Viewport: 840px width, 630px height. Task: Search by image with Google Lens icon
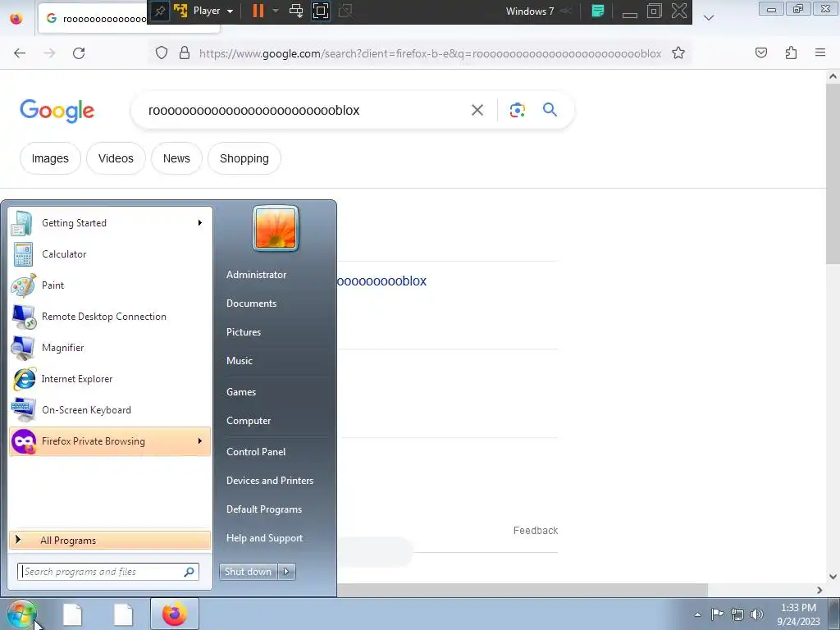(517, 110)
